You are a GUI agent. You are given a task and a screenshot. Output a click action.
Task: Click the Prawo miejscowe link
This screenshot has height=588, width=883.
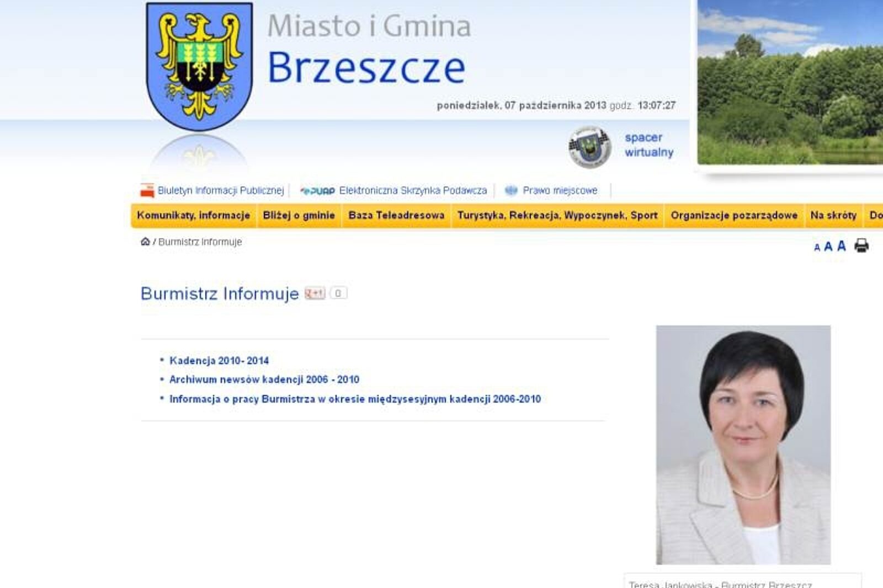[560, 191]
